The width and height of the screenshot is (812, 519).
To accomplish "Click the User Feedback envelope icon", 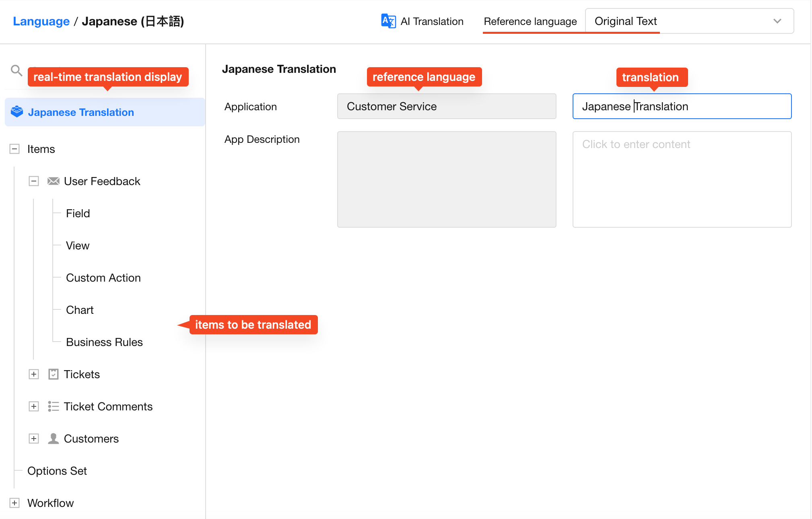I will pos(54,181).
